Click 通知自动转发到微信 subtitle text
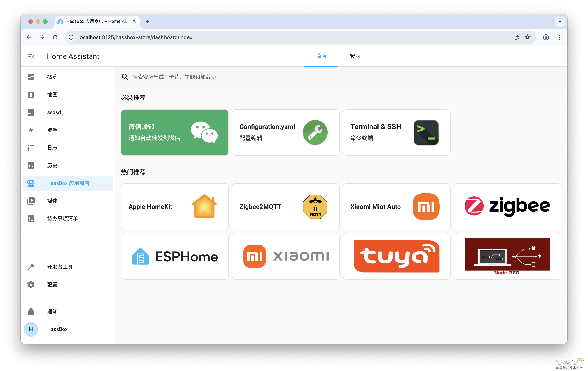 point(154,138)
